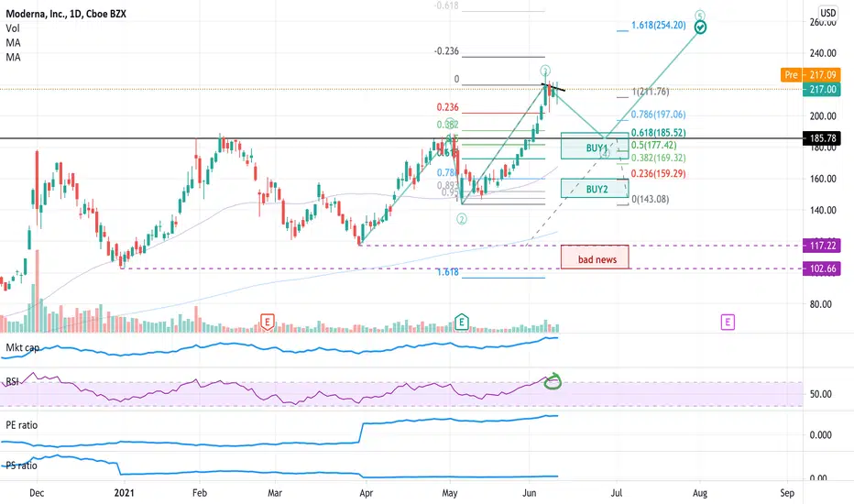Image resolution: width=854 pixels, height=504 pixels.
Task: Select the red bad news box
Action: pyautogui.click(x=595, y=257)
